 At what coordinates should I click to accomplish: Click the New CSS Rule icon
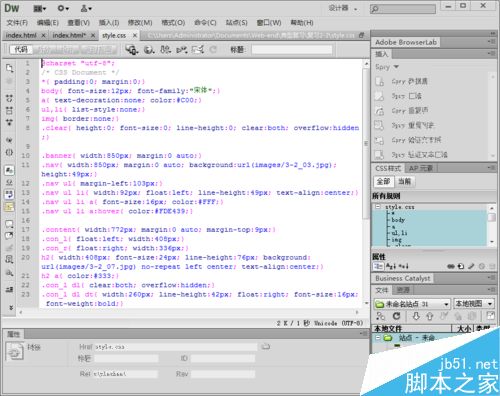[461, 266]
